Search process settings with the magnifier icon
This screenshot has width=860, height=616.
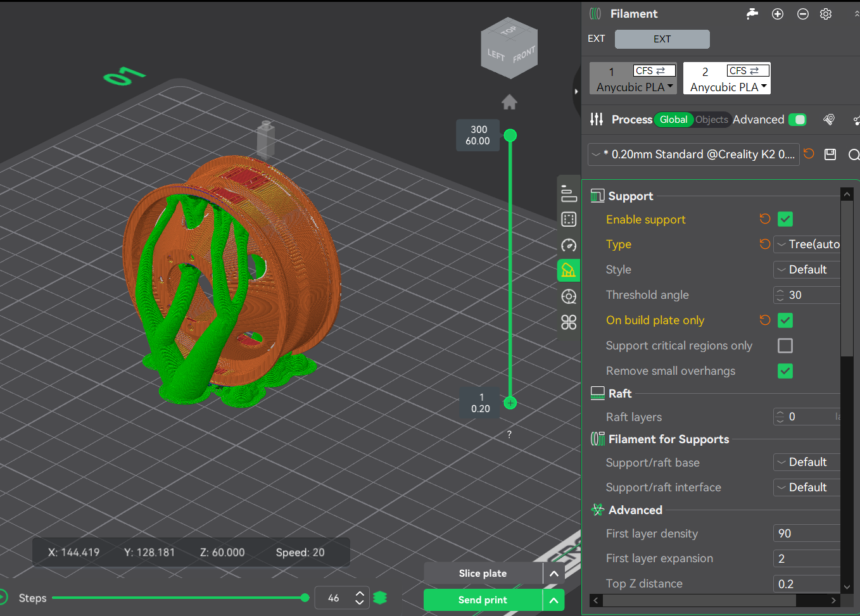pos(854,154)
